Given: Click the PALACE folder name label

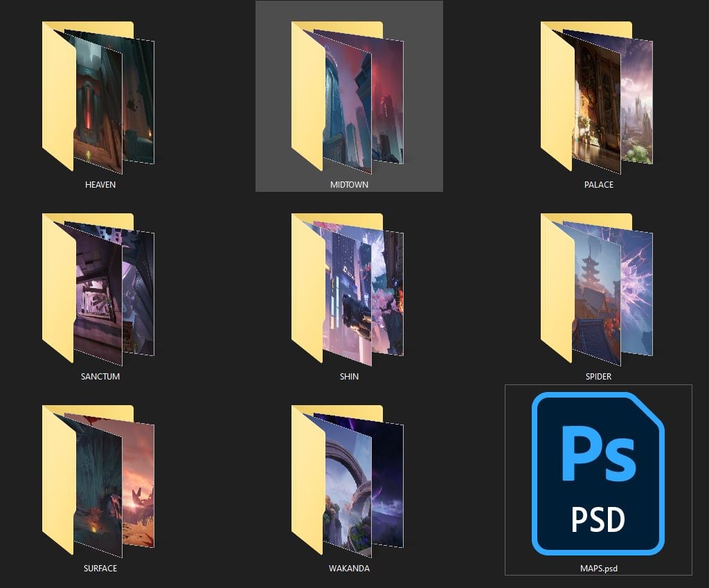Looking at the screenshot, I should pyautogui.click(x=599, y=184).
